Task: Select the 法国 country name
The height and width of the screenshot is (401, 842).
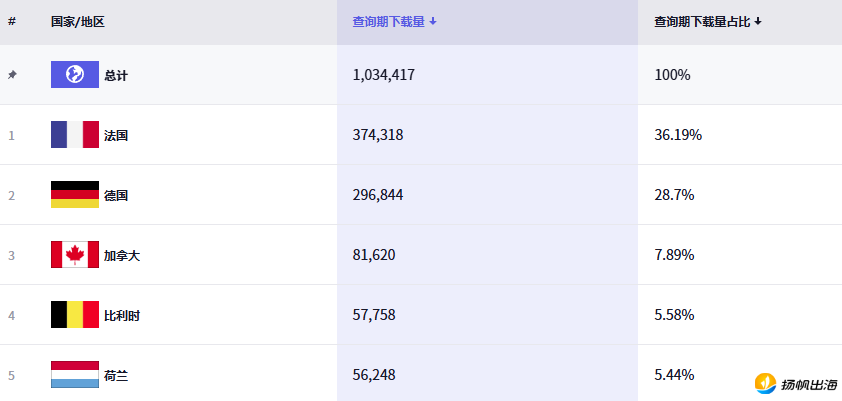Action: click(116, 135)
